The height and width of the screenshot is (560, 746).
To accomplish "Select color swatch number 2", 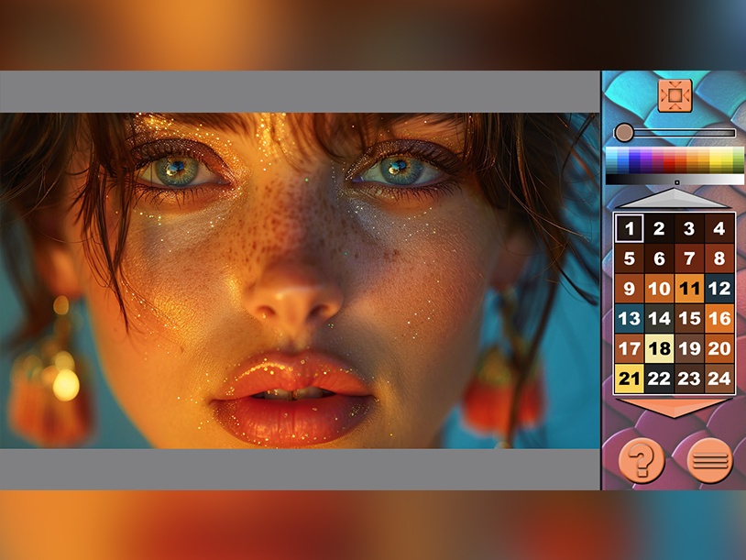I will coord(659,228).
